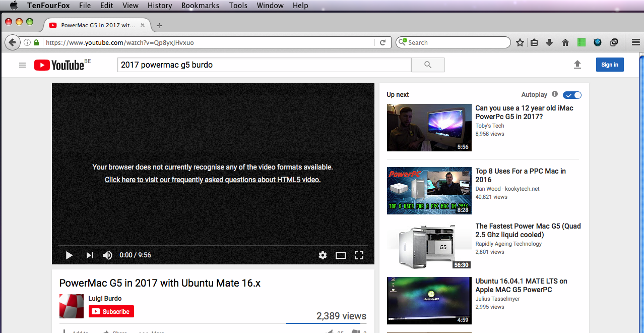Open the 12 year old iMac video thumbnail
644x333 pixels.
[x=429, y=128]
